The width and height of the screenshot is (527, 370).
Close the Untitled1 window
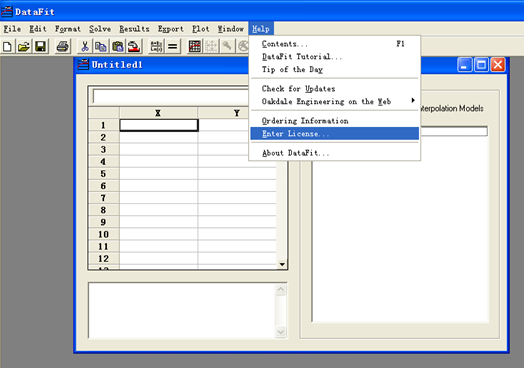498,65
